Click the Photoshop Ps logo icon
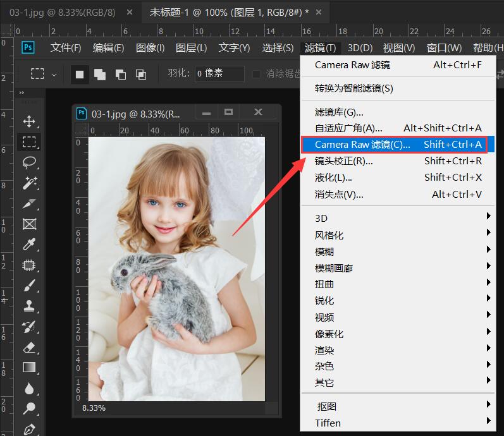Image resolution: width=504 pixels, height=436 pixels. pyautogui.click(x=28, y=47)
